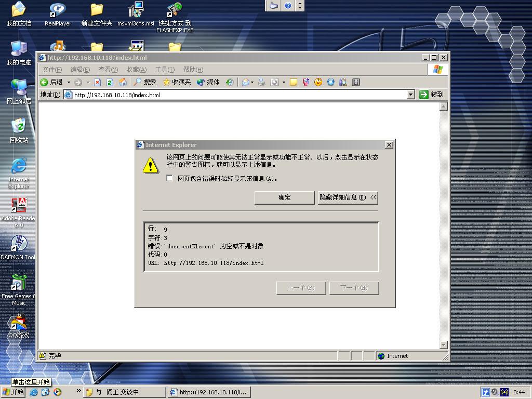Open the 文件(F) menu
532x399 pixels.
tap(52, 70)
